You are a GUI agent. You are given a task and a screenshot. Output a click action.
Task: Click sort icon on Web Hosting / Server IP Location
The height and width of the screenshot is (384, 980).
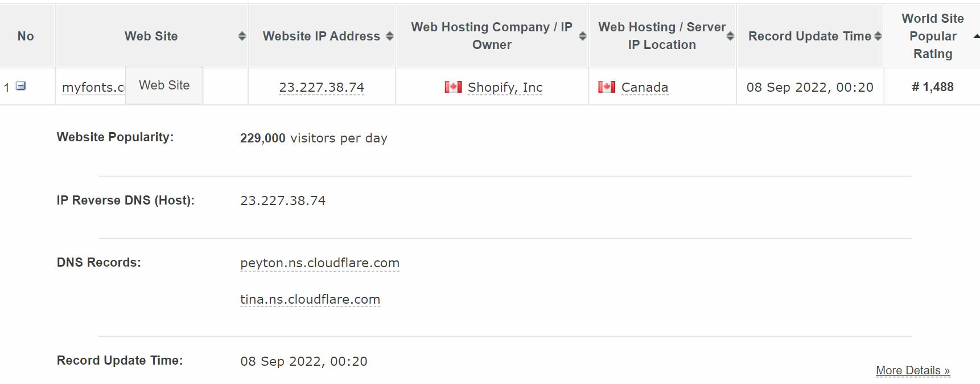pos(730,35)
